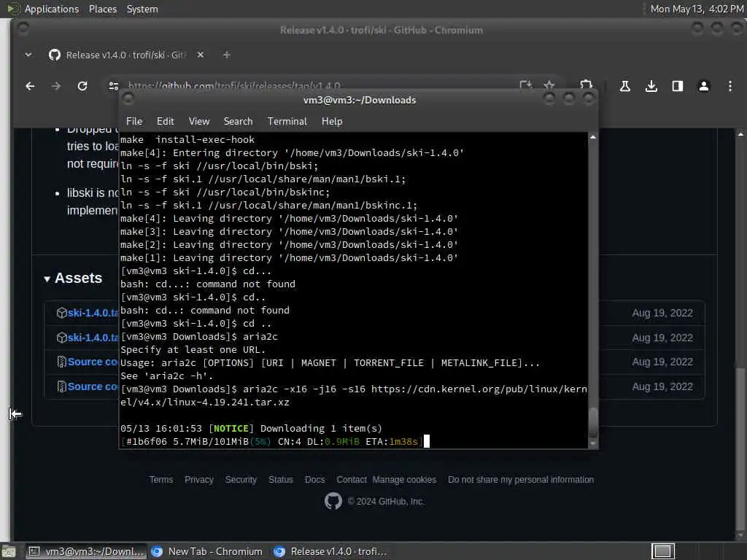Open the tab search dropdown chevron
The width and height of the screenshot is (747, 560).
pos(28,55)
